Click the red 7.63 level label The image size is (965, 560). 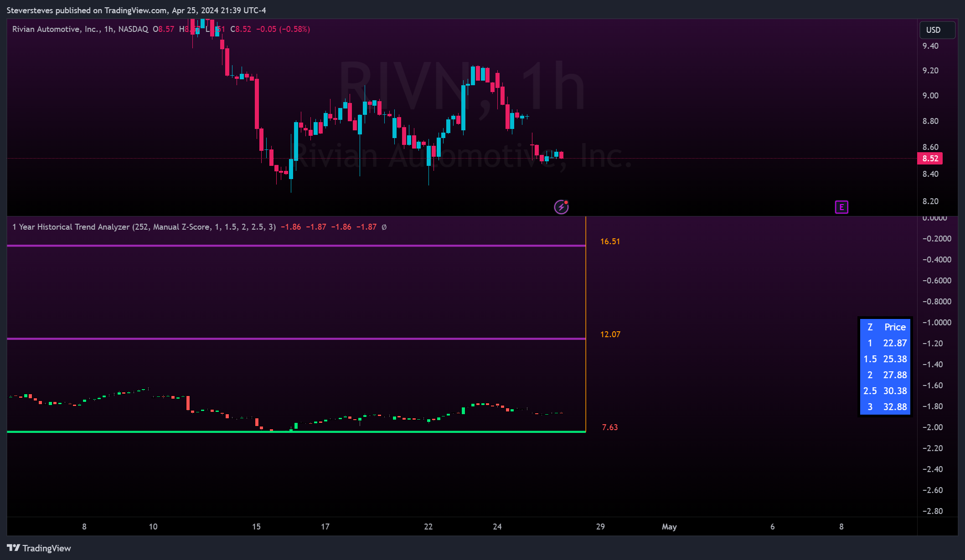pos(610,427)
